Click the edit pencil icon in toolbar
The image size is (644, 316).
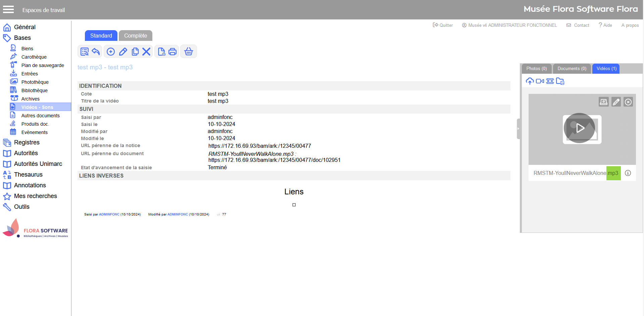tap(123, 52)
